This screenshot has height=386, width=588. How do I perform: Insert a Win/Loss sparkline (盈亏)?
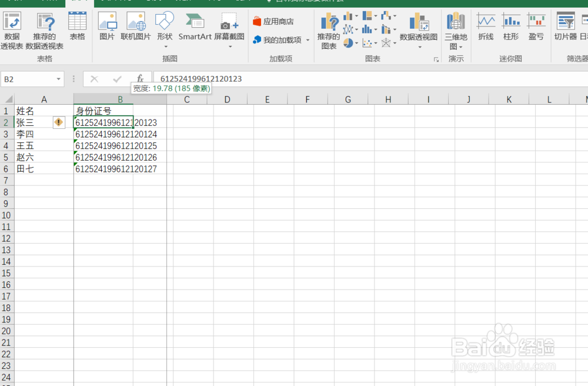pos(536,26)
